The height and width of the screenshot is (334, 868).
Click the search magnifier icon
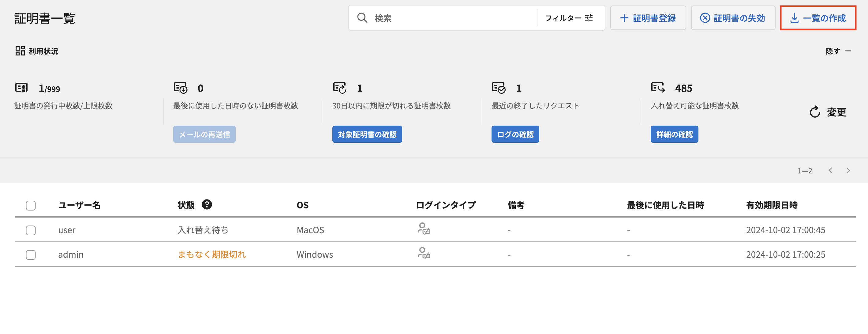tap(362, 18)
